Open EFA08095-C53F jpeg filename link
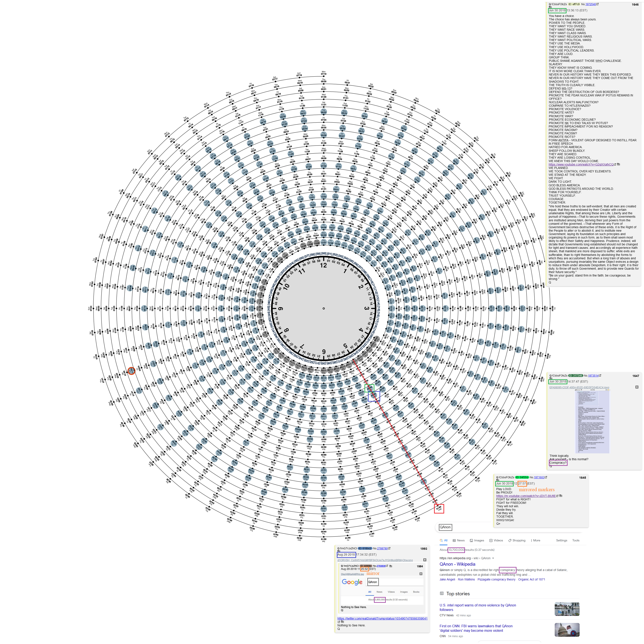This screenshot has height=644, width=644. 579,387
